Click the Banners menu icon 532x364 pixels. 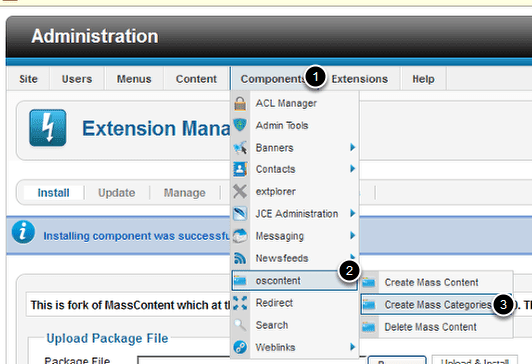[x=240, y=148]
